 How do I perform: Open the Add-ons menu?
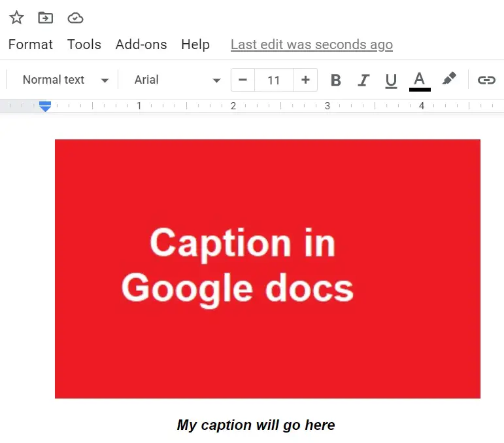tap(141, 44)
